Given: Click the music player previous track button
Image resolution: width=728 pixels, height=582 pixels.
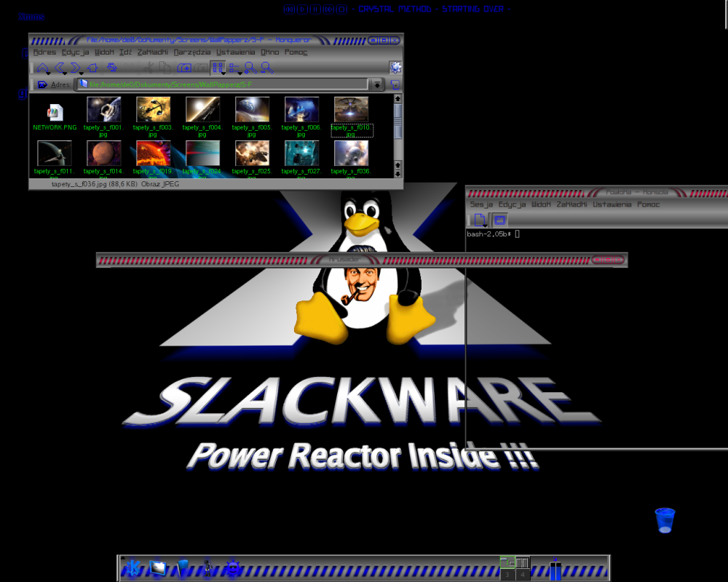Looking at the screenshot, I should [289, 9].
